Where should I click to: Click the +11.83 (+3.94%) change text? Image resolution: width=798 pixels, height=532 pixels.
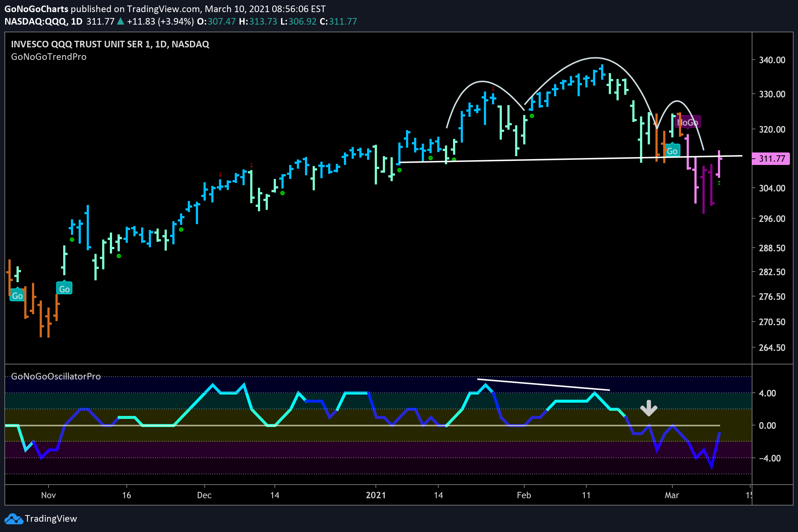pyautogui.click(x=160, y=21)
